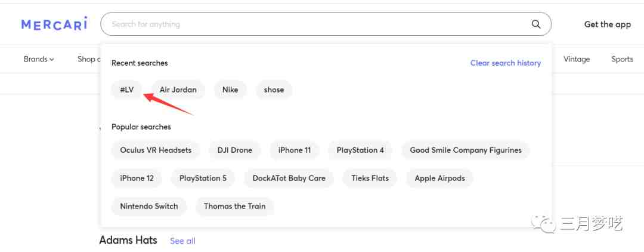This screenshot has height=252, width=644.
Task: Click the Get the app link
Action: 607,24
